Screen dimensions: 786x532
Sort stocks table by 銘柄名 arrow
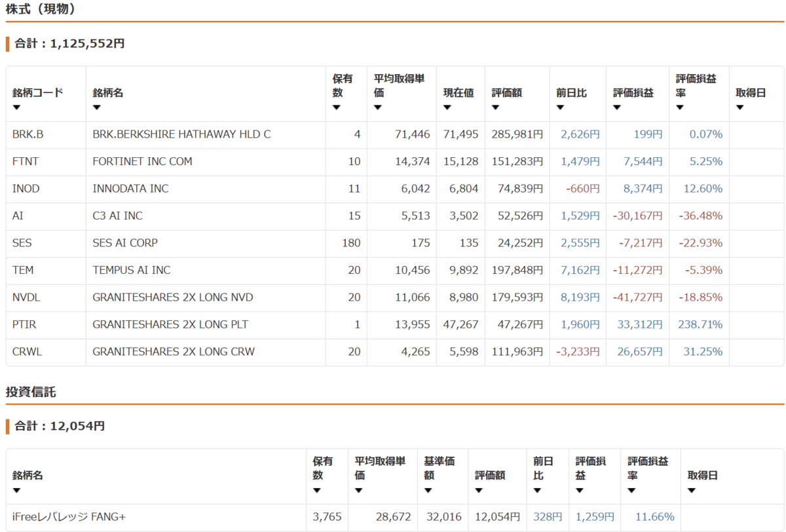coord(97,108)
